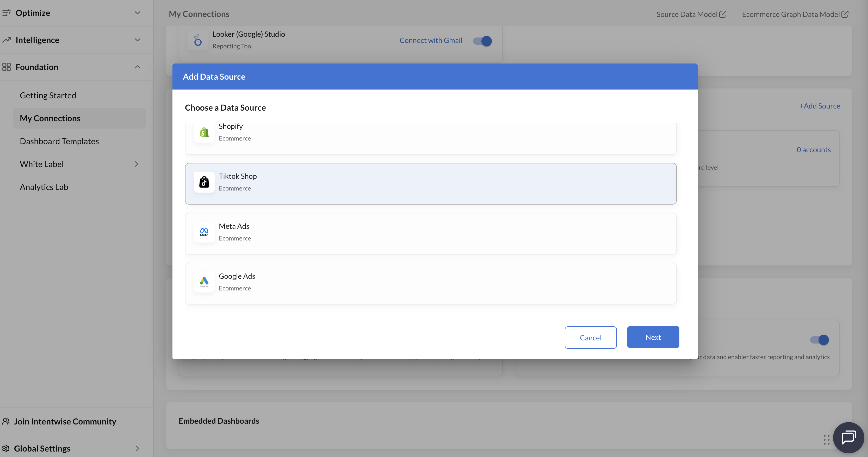Click the Global Settings label

point(42,448)
